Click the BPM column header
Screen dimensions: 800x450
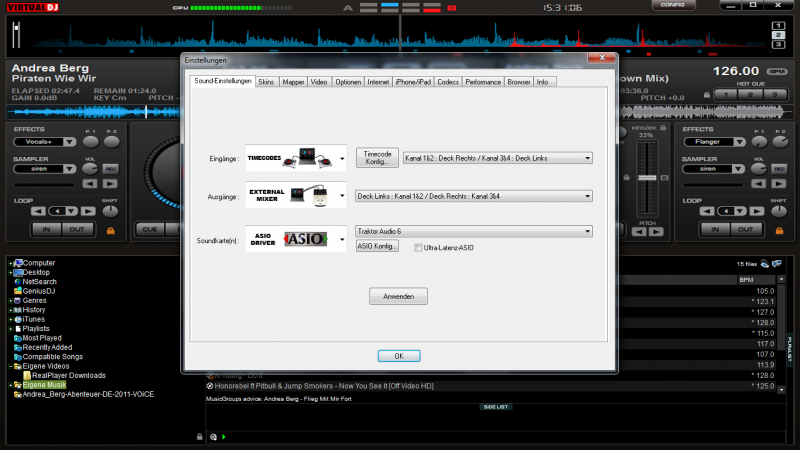pos(756,280)
